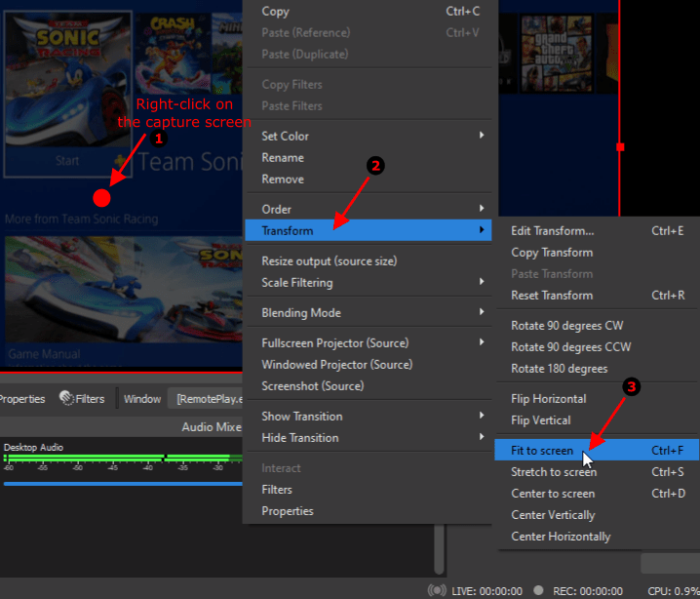Select Copy in the context menu
Screen dimensions: 700x599
pyautogui.click(x=369, y=11)
